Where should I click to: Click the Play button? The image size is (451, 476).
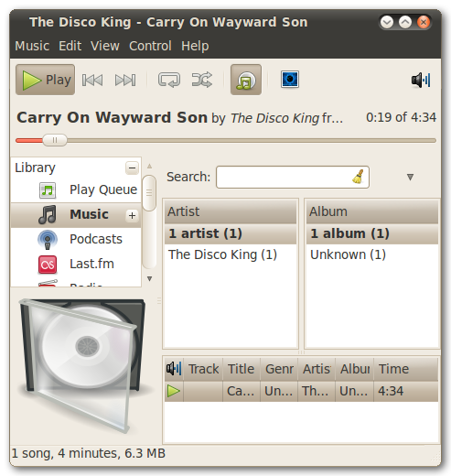(x=45, y=80)
